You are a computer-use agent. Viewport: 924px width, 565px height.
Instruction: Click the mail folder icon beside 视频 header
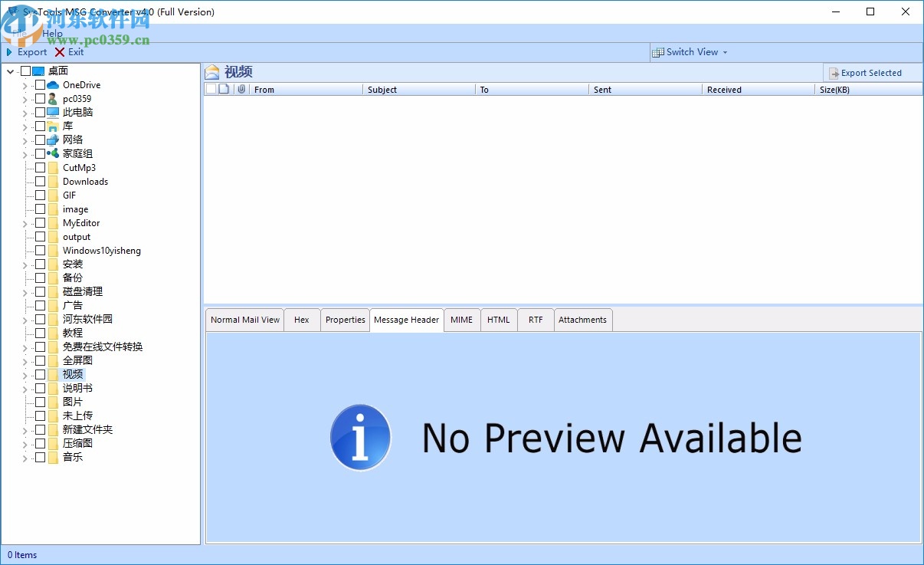point(213,71)
